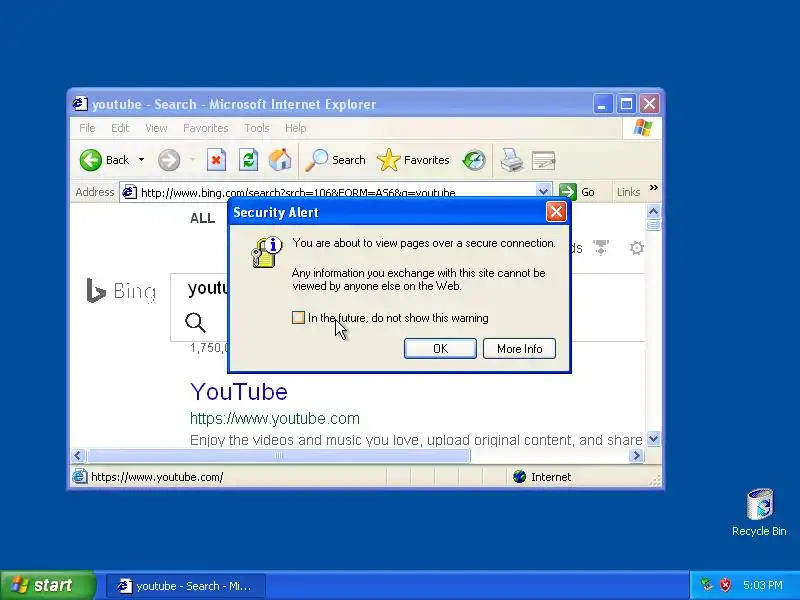Click the Internet zone globe icon
This screenshot has height=600, width=800.
pos(519,477)
